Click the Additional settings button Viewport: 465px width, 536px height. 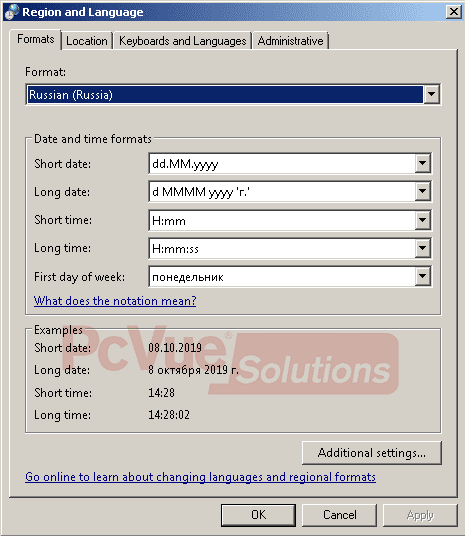point(372,453)
